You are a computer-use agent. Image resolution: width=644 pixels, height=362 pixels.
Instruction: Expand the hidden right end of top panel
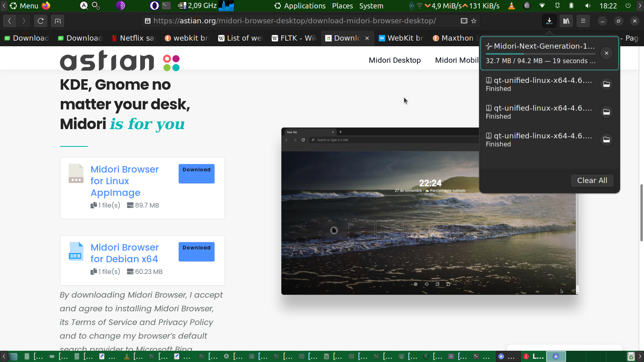[x=640, y=6]
